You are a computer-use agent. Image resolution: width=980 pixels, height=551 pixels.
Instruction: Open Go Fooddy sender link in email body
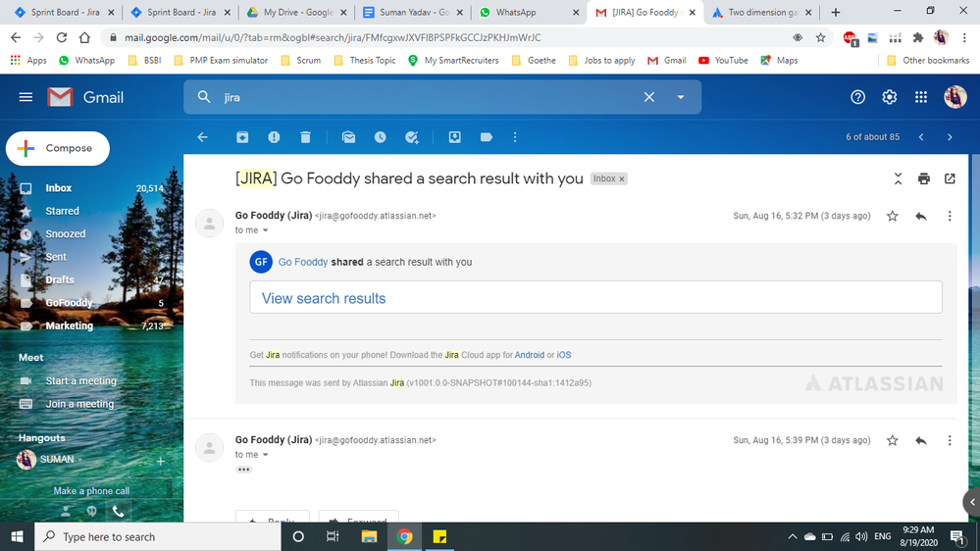point(302,262)
